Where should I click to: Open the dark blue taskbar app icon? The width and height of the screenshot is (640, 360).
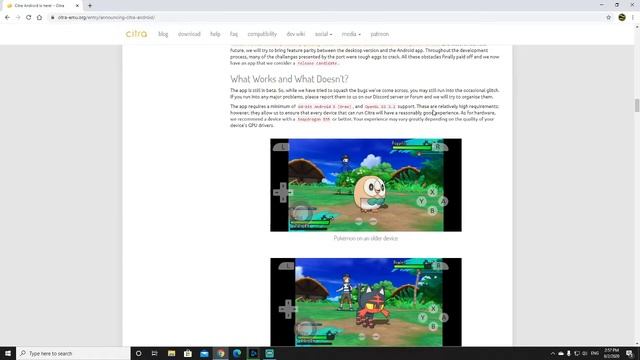pyautogui.click(x=253, y=353)
